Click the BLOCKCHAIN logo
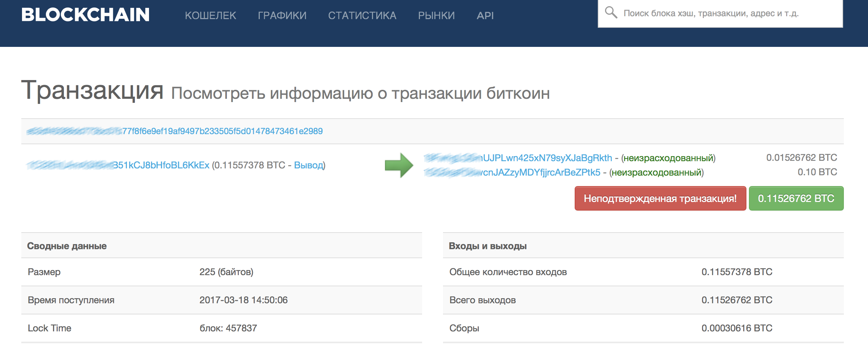 click(86, 15)
